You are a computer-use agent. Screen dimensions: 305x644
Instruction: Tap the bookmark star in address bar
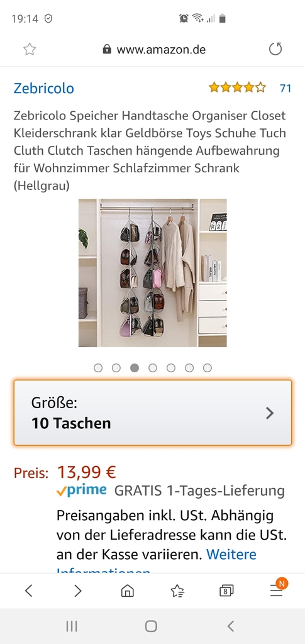(30, 50)
